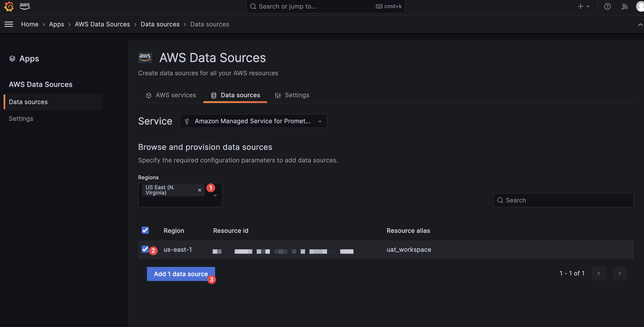
Task: Click the Apps layers icon in sidebar
Action: click(x=12, y=59)
